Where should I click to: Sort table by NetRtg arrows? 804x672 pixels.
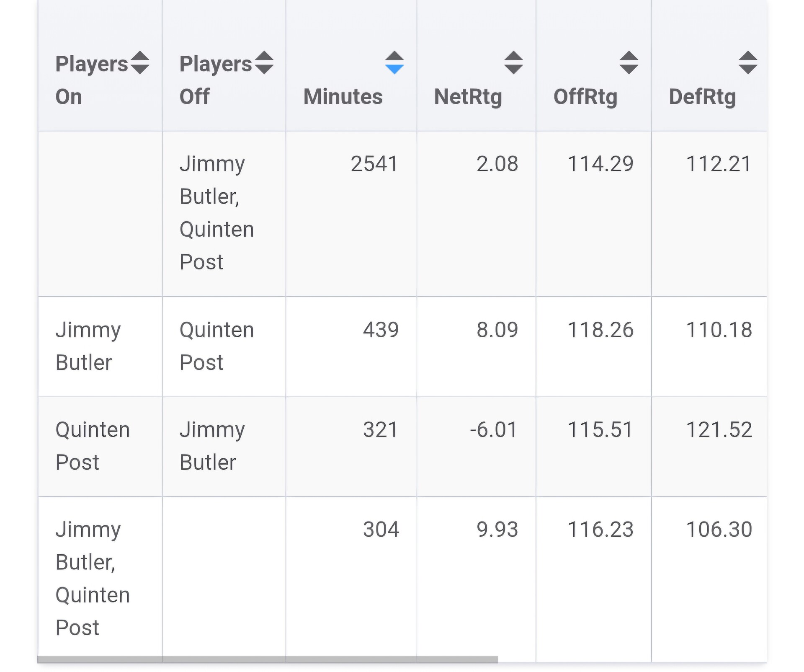coord(513,63)
